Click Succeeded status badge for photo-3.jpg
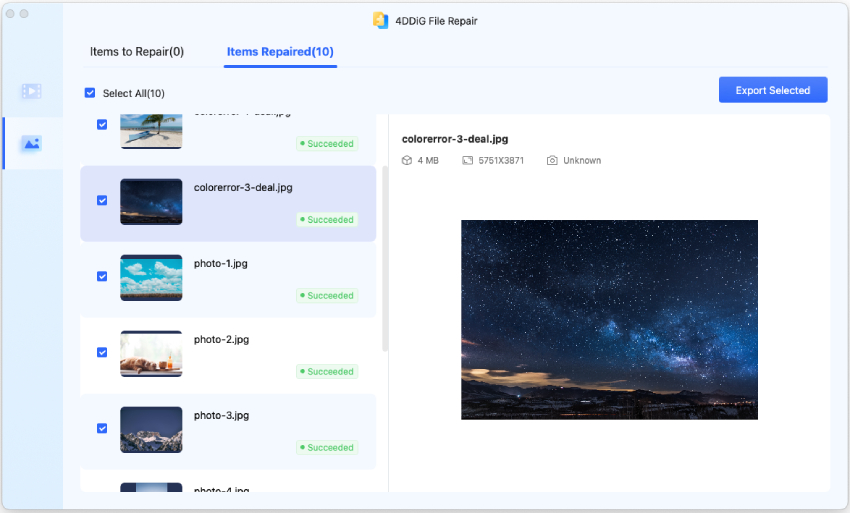Viewport: 850px width, 513px height. (x=327, y=447)
